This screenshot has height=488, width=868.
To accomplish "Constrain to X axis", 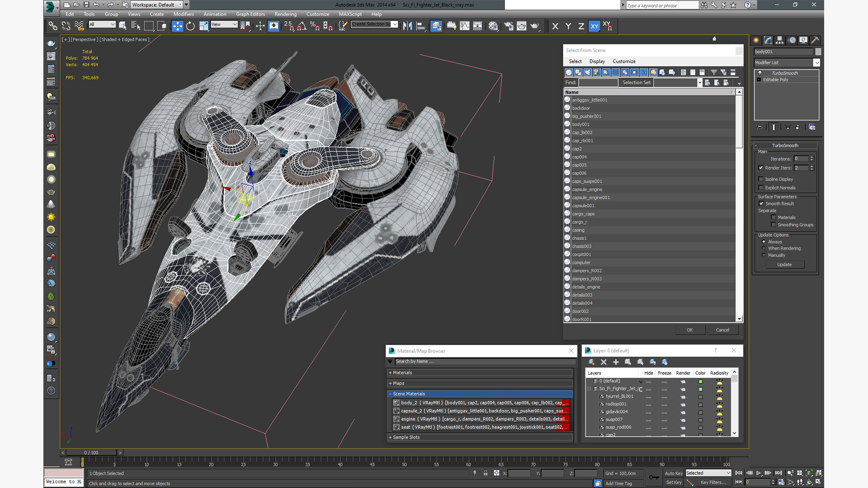I will 555,26.
